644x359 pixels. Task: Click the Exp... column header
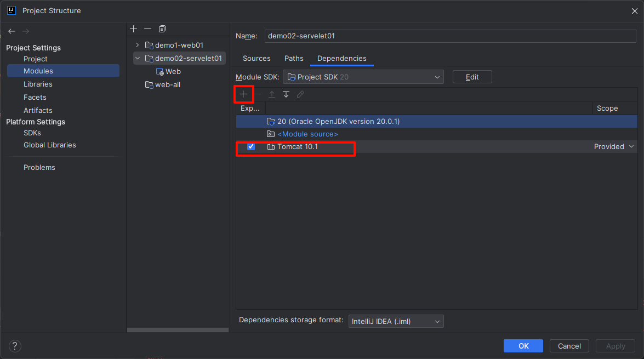(250, 108)
